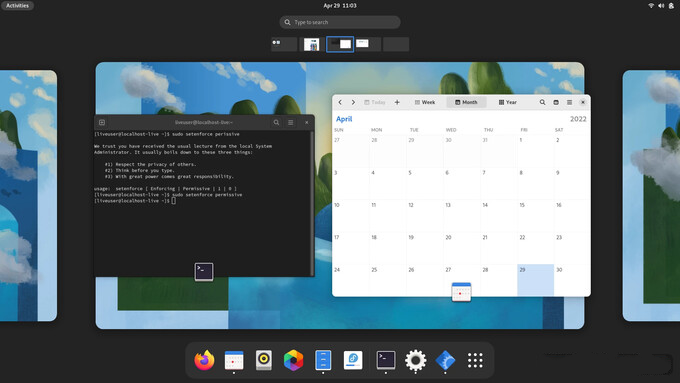Open Calendar app from the dash

[234, 360]
